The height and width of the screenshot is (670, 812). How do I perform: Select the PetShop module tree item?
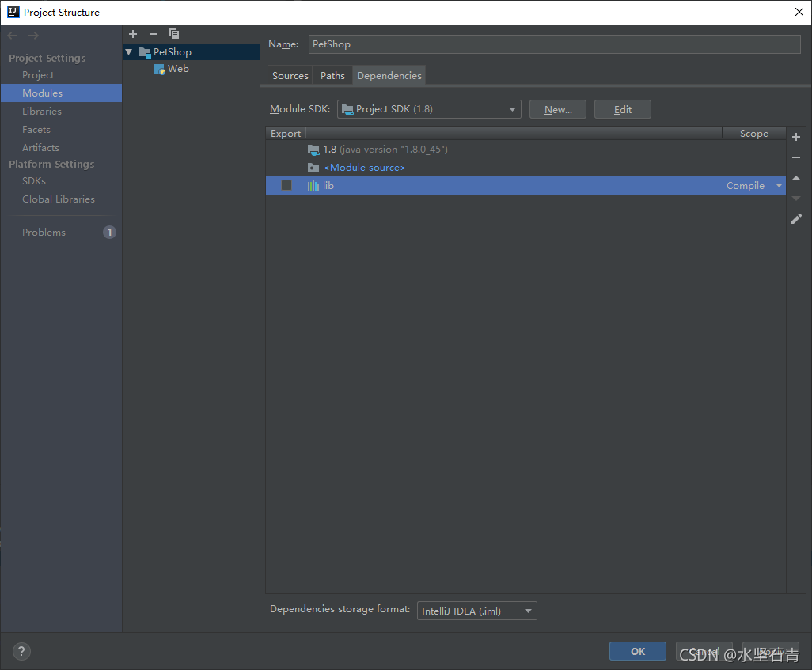(191, 52)
